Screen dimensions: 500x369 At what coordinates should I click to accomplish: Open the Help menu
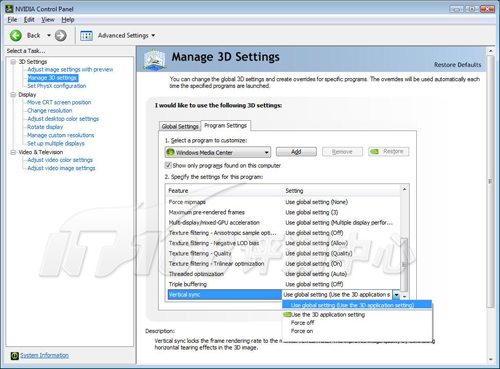point(68,20)
